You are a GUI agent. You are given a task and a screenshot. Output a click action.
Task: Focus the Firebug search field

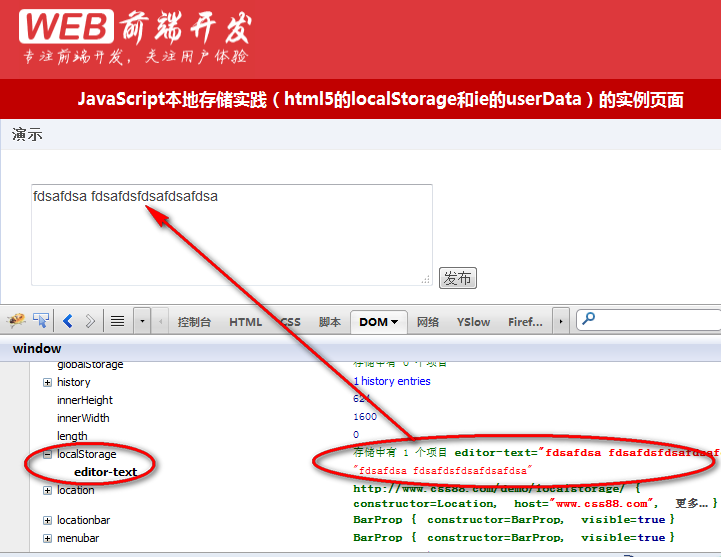(649, 320)
